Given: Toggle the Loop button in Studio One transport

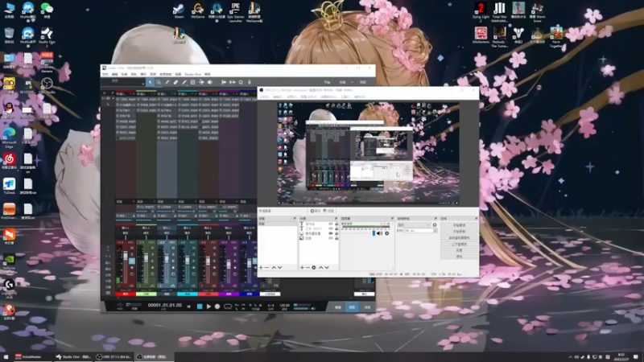Looking at the screenshot, I should (x=228, y=306).
